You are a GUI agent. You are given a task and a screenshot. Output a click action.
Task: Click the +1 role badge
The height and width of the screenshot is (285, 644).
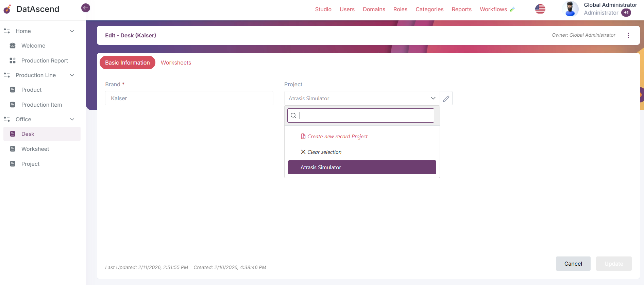pos(626,13)
